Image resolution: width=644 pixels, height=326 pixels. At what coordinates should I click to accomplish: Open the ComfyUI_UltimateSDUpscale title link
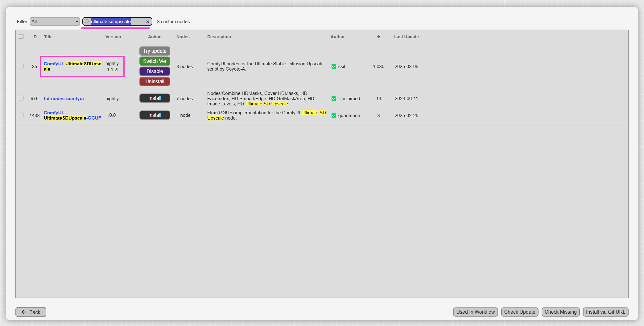tap(72, 66)
